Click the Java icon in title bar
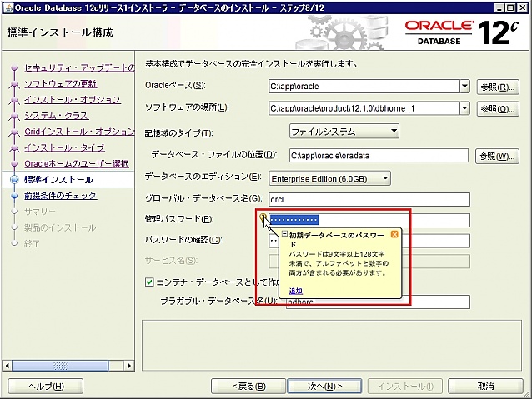The image size is (532, 399). [x=9, y=7]
